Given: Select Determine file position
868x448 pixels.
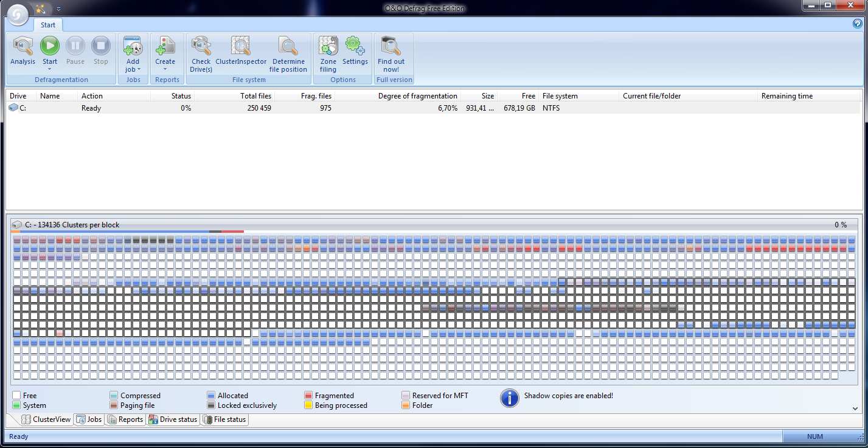Looking at the screenshot, I should 288,55.
